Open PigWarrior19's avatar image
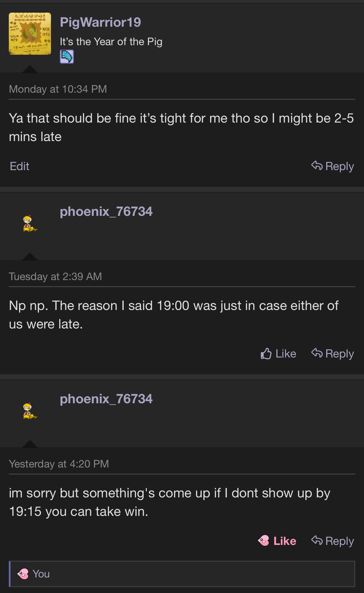364x593 pixels. (x=30, y=34)
